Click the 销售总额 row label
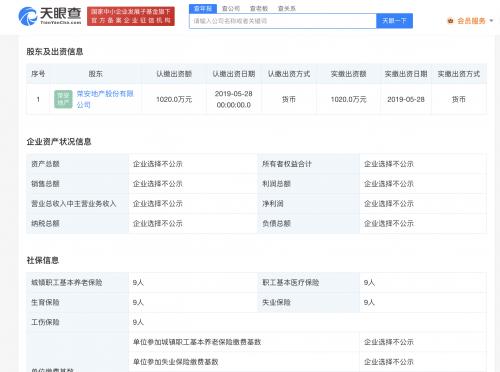500x372 pixels. 45,184
